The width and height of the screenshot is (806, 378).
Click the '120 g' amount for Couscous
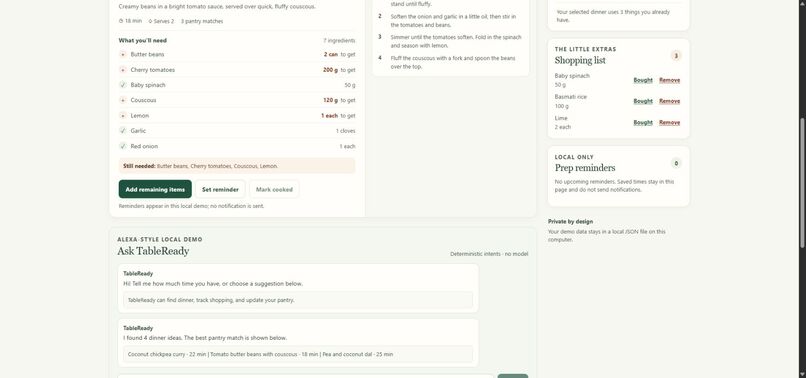pos(330,100)
